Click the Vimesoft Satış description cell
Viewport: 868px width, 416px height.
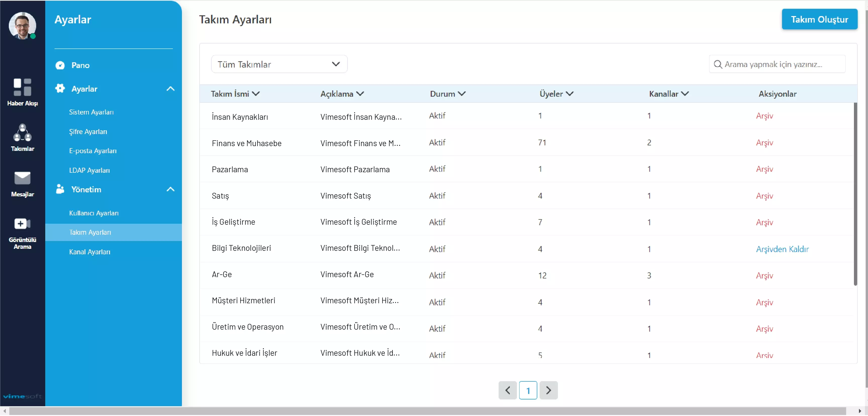point(345,196)
